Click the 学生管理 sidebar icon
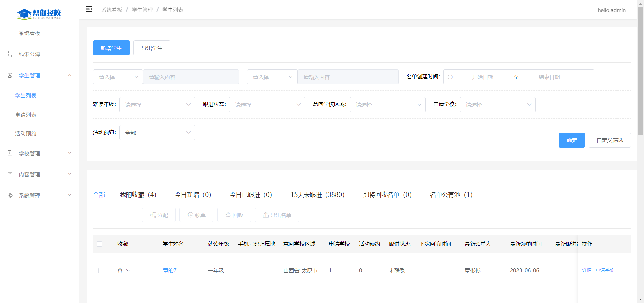644x303 pixels. (10, 75)
